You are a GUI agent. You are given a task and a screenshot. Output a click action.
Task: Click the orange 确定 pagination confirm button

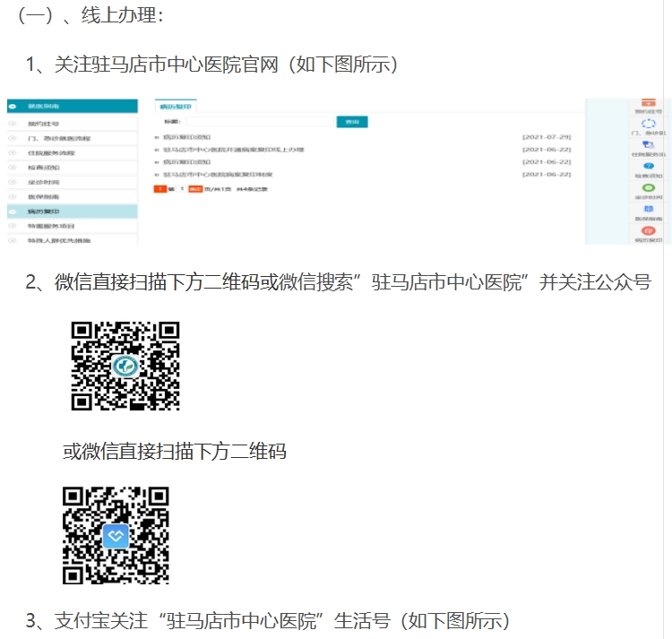click(195, 189)
